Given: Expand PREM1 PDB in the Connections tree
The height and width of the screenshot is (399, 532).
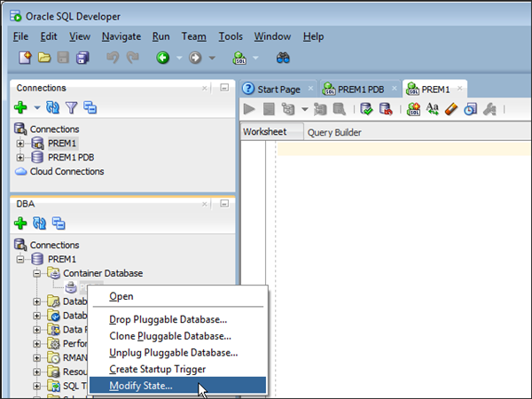Looking at the screenshot, I should [20, 158].
